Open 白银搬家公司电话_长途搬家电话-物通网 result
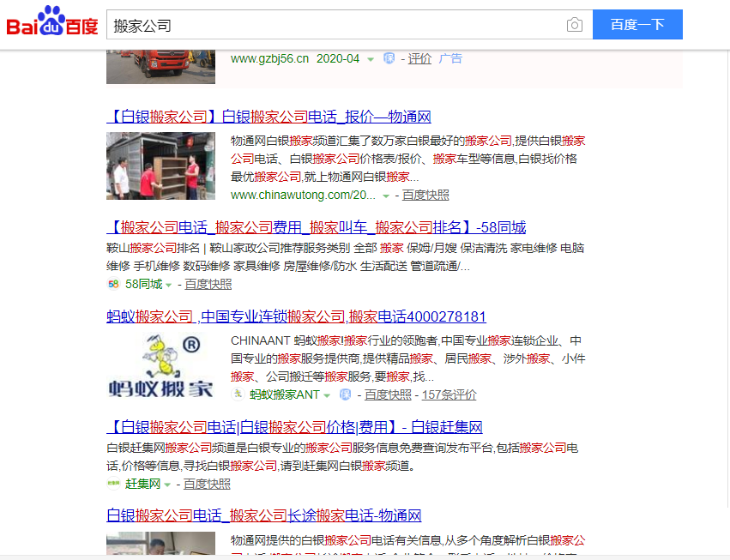Image resolution: width=730 pixels, height=560 pixels. tap(264, 515)
